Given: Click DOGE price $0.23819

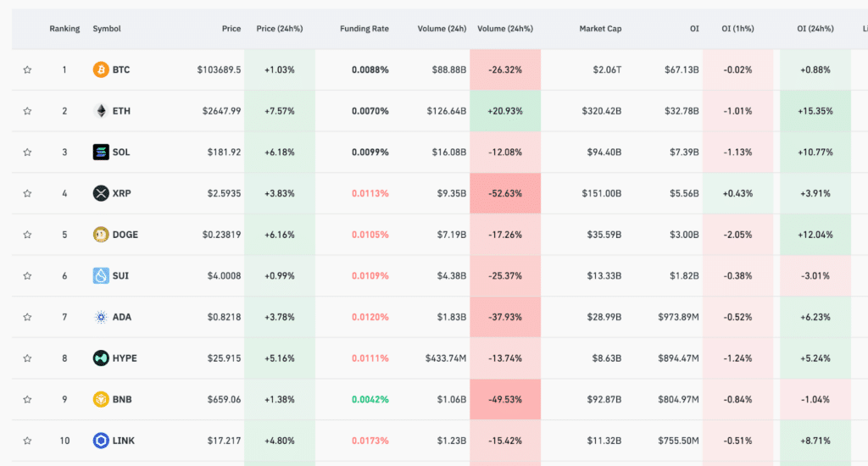Looking at the screenshot, I should point(221,235).
